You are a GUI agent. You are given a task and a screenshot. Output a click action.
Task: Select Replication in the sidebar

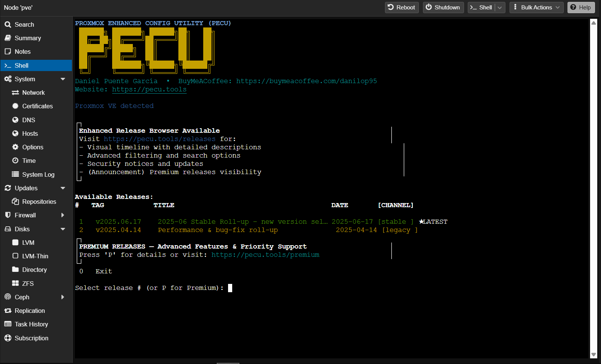pos(36,311)
